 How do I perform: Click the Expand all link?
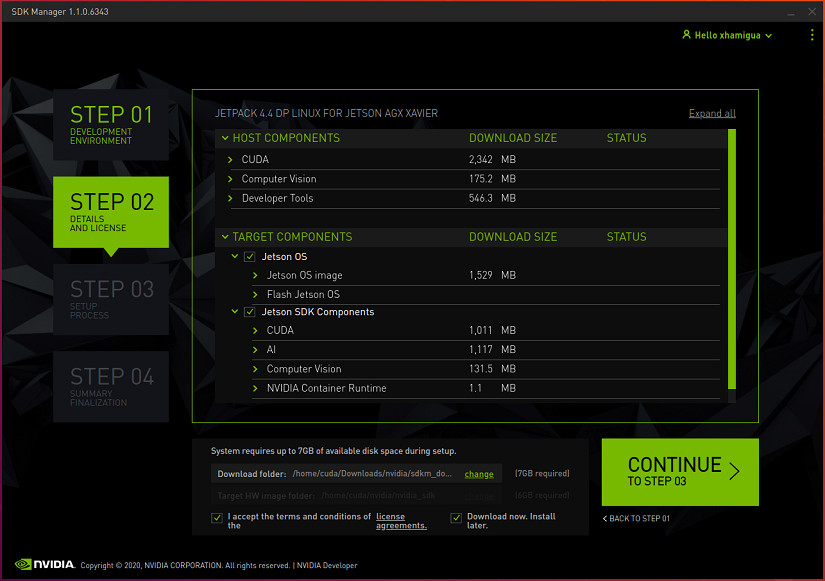click(712, 113)
